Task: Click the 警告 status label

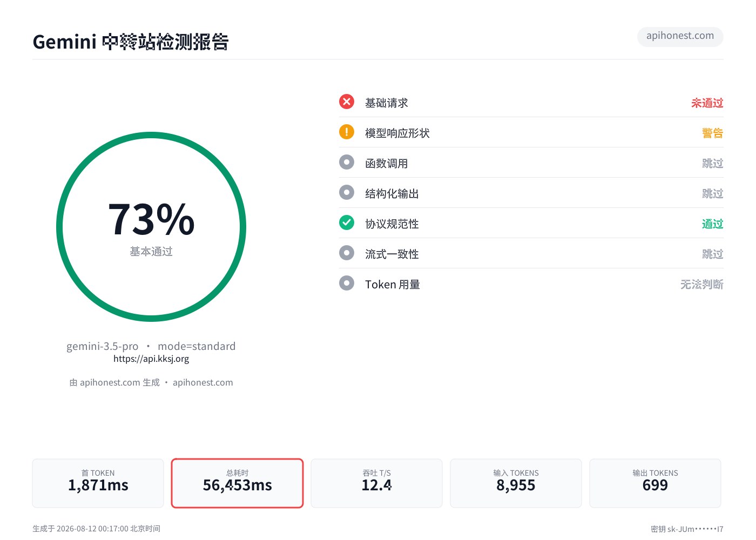Action: click(713, 133)
